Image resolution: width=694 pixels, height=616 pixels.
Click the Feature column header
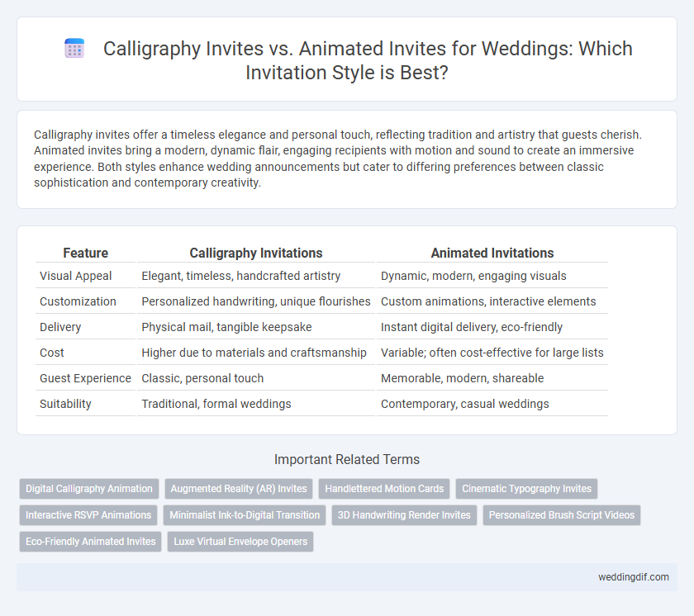coord(85,253)
